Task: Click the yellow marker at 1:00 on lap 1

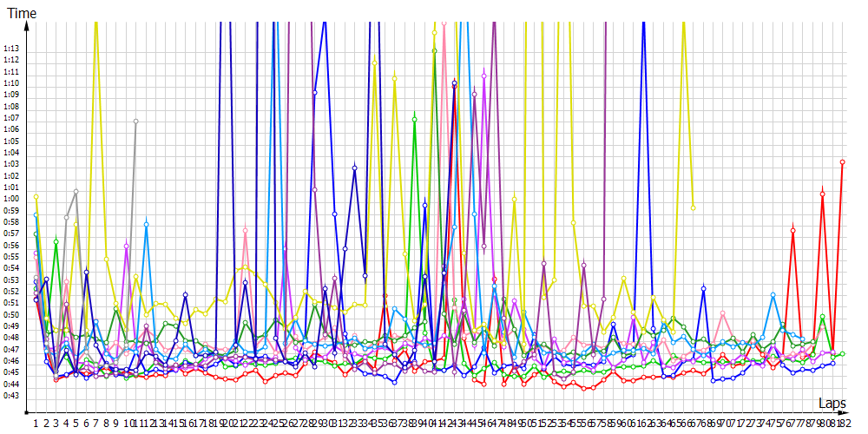Action: point(36,197)
